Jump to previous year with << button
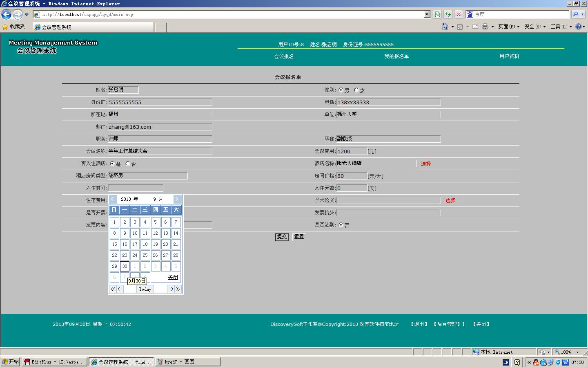This screenshot has width=588, height=368. click(113, 289)
